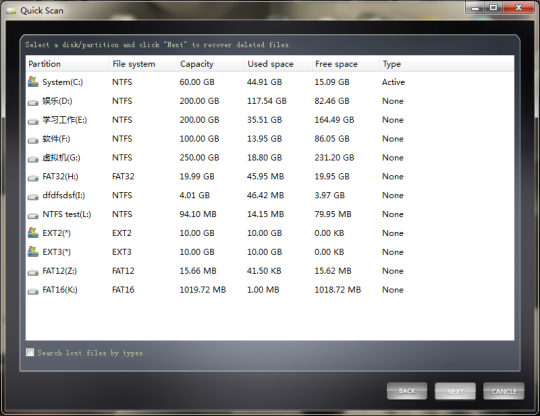
Task: Click the System(C:) Windows drive icon
Action: [33, 82]
